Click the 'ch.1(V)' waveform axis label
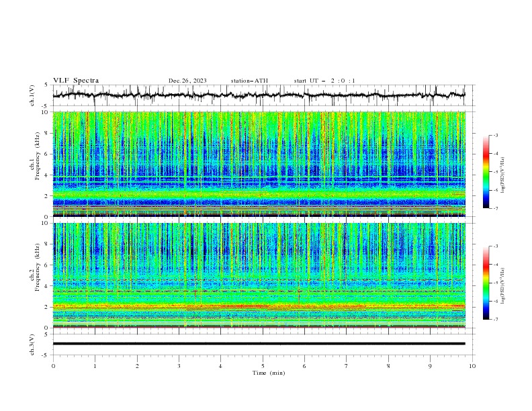Image resolution: width=532 pixels, height=411 pixels. [x=32, y=95]
